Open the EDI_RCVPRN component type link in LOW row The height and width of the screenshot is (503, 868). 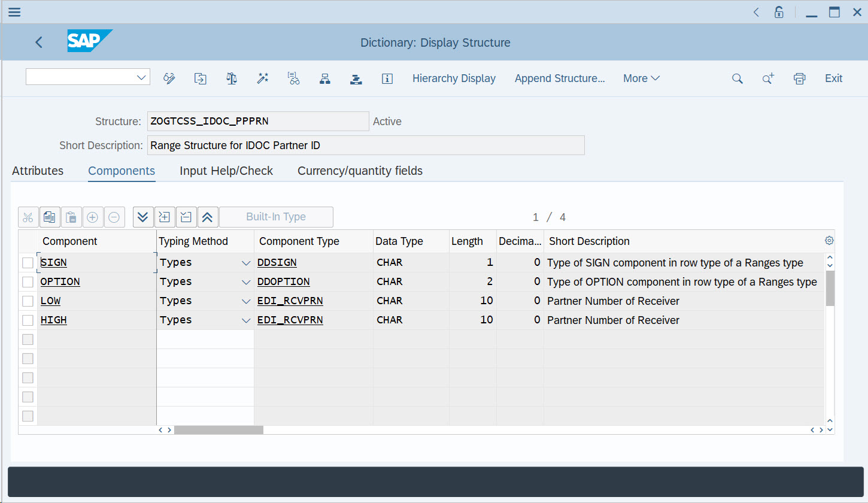click(x=290, y=301)
